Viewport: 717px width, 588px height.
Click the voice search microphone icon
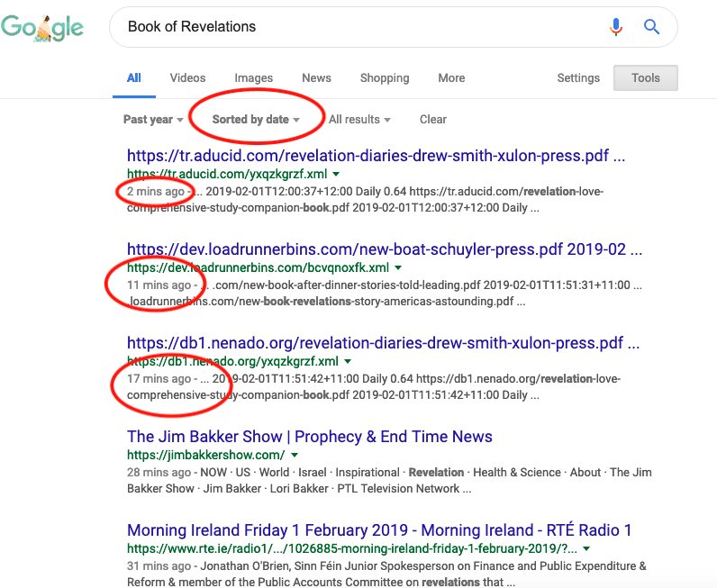616,27
